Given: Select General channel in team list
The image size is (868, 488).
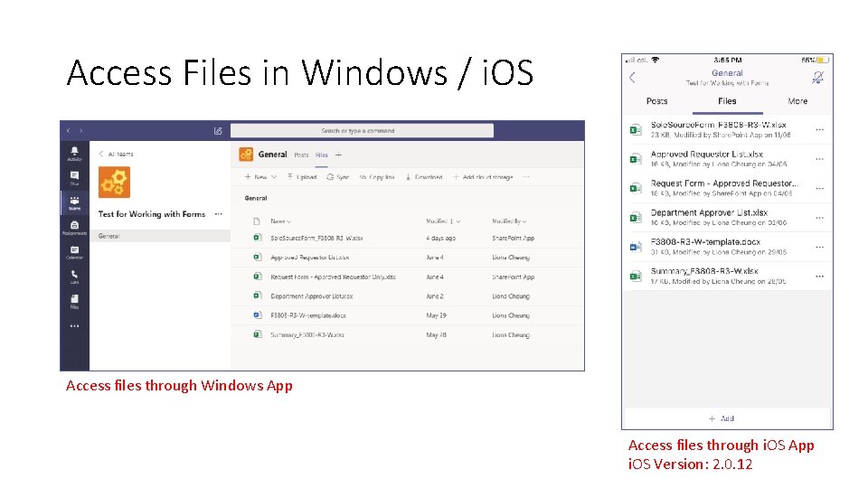Looking at the screenshot, I should coord(160,236).
